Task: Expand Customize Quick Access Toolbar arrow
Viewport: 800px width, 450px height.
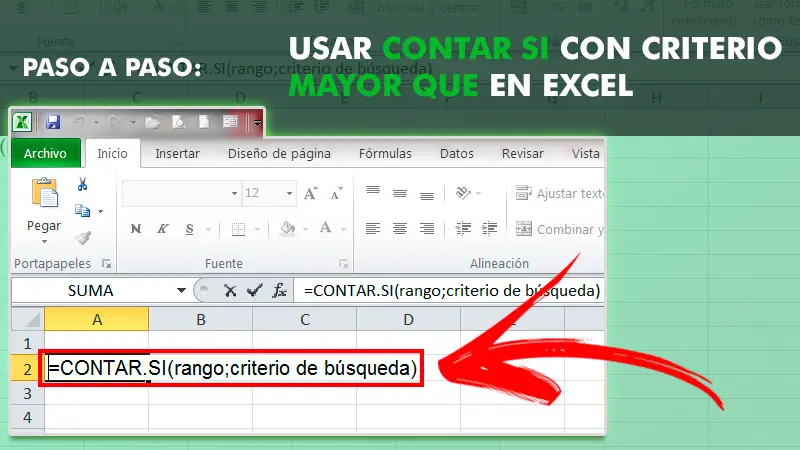Action: pyautogui.click(x=258, y=123)
